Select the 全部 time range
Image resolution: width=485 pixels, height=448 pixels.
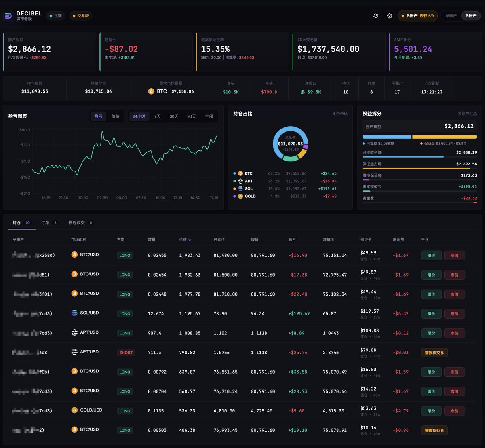point(209,116)
